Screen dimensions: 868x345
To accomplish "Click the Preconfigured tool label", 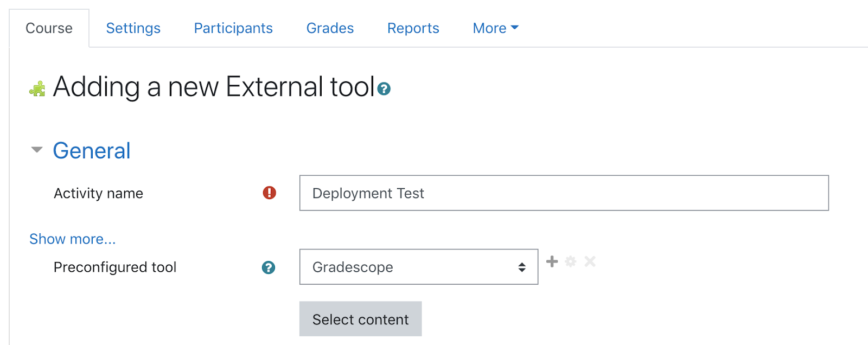I will (115, 267).
